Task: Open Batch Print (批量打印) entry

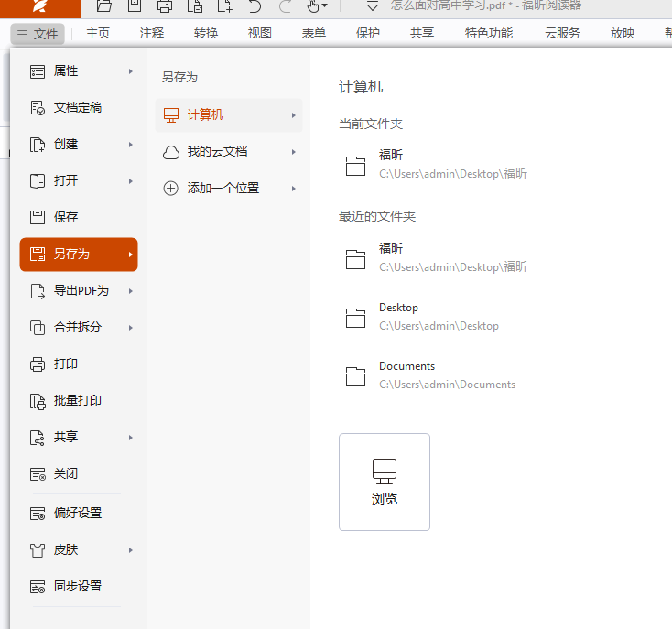Action: click(x=77, y=400)
